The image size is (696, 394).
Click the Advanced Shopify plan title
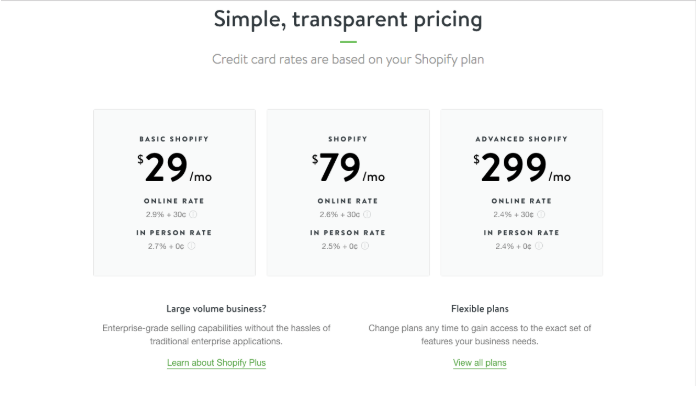point(522,139)
